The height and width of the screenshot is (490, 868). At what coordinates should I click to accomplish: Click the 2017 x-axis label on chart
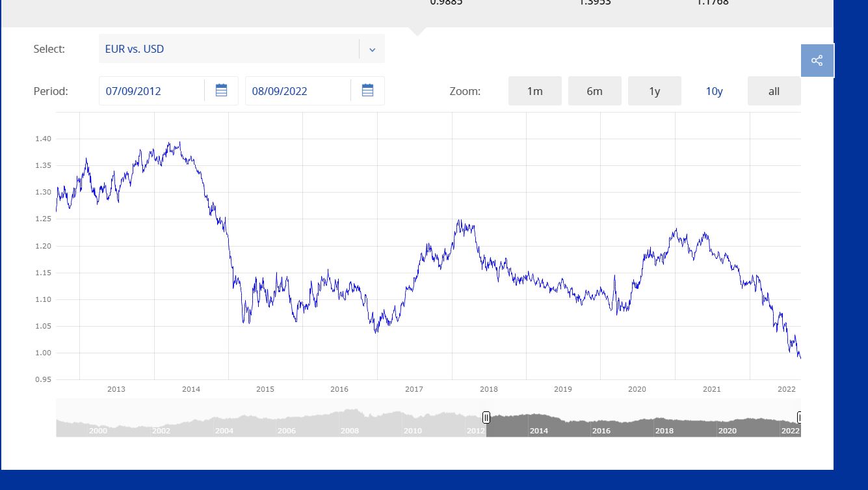(x=414, y=389)
